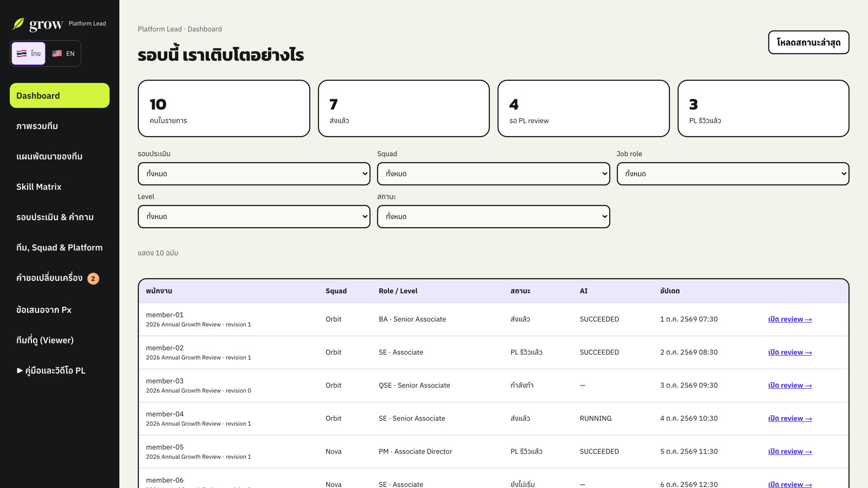Image resolution: width=868 pixels, height=488 pixels.
Task: Click แสดง 10 ฉบับ count text
Action: [x=158, y=253]
